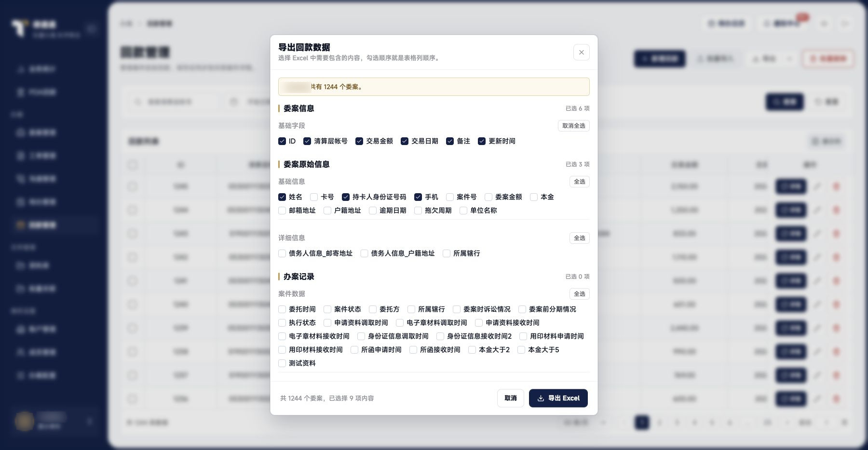Enable the 本金 checkbox
The height and width of the screenshot is (450, 868).
[534, 197]
